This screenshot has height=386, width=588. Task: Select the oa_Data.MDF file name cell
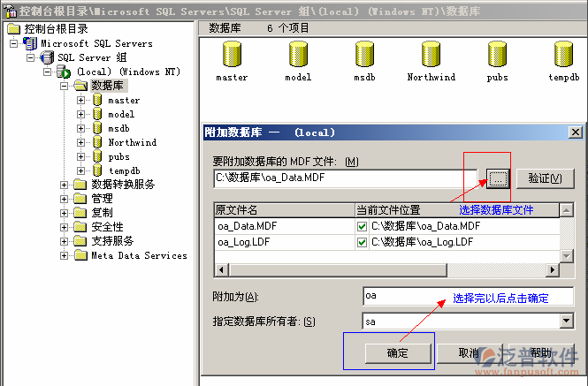coord(285,226)
